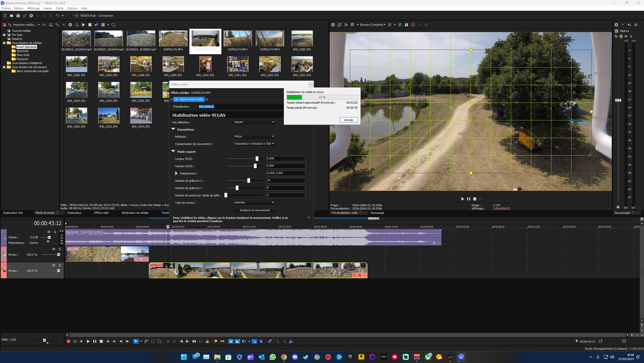Click the Largeur (ROI) slider handle
The width and height of the screenshot is (644, 363).
point(257,159)
